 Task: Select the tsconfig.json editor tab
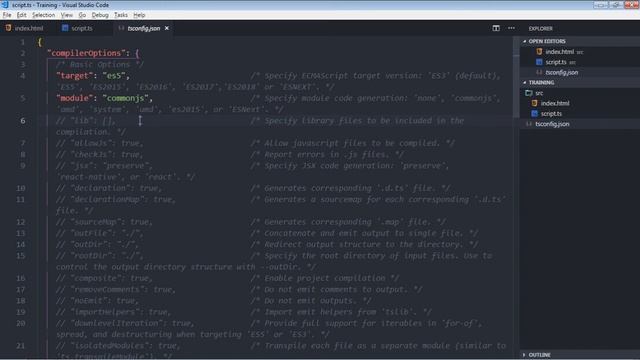(143, 28)
